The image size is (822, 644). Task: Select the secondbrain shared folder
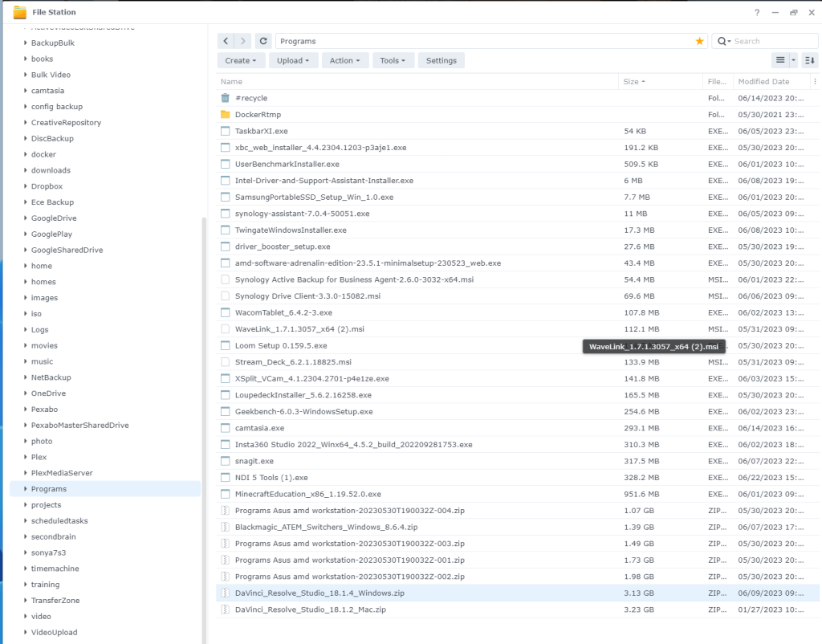click(54, 536)
